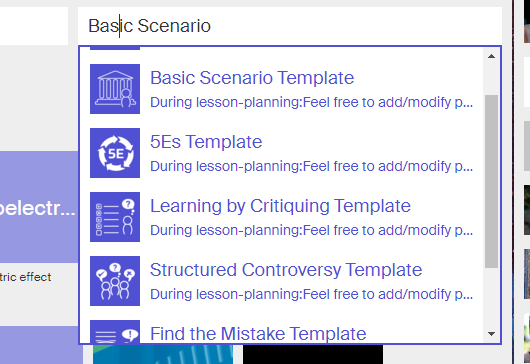The height and width of the screenshot is (364, 530).
Task: Open Structured Controversy description line
Action: click(x=311, y=294)
